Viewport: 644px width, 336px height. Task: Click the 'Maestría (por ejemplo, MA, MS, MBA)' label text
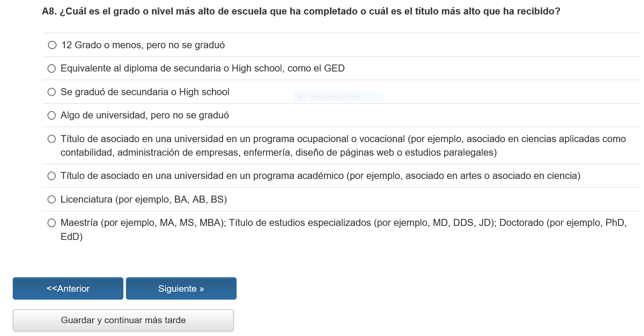(343, 223)
